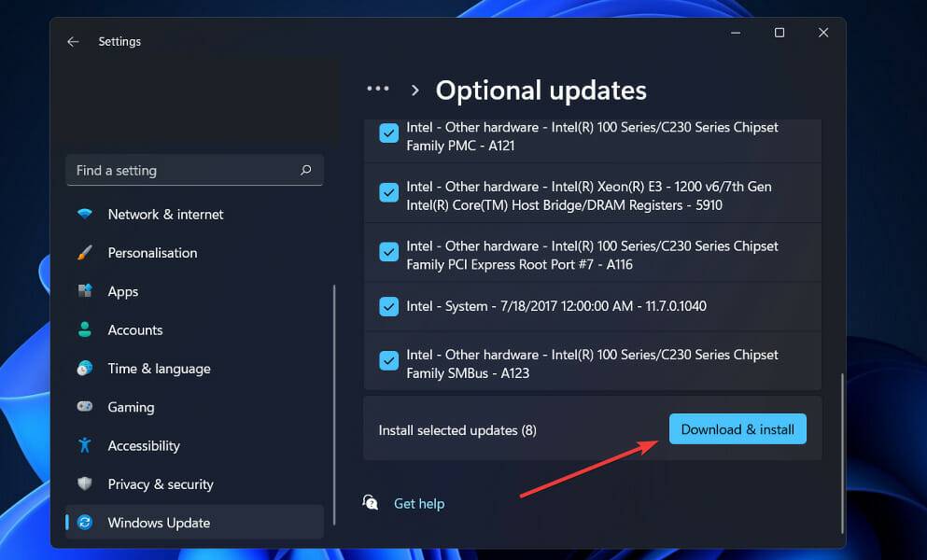Select the Network & internet globe icon
Screen dimensions: 927x560
(85, 214)
